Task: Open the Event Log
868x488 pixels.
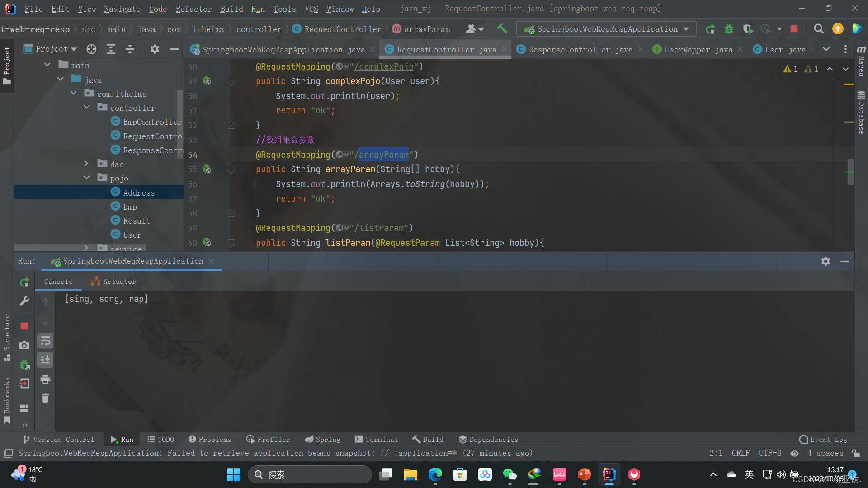Action: pyautogui.click(x=823, y=439)
